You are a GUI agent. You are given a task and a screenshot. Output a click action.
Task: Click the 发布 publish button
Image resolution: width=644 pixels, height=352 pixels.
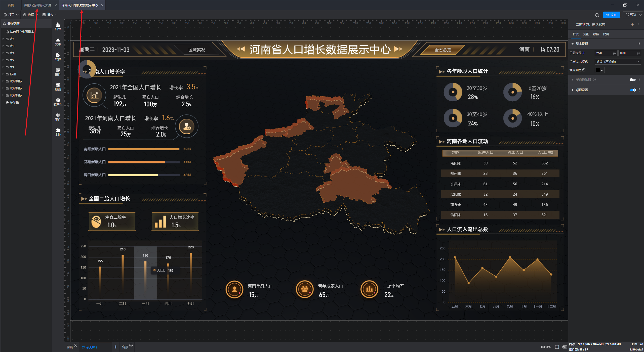click(612, 15)
